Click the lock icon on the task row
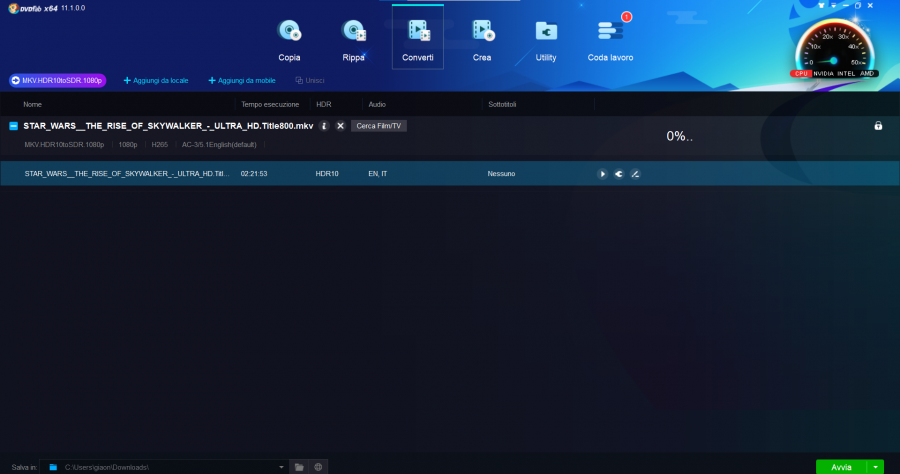This screenshot has width=900, height=474. 878,126
